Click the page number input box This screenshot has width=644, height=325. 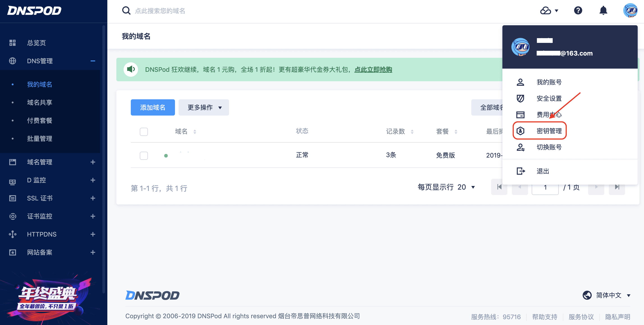pos(545,187)
